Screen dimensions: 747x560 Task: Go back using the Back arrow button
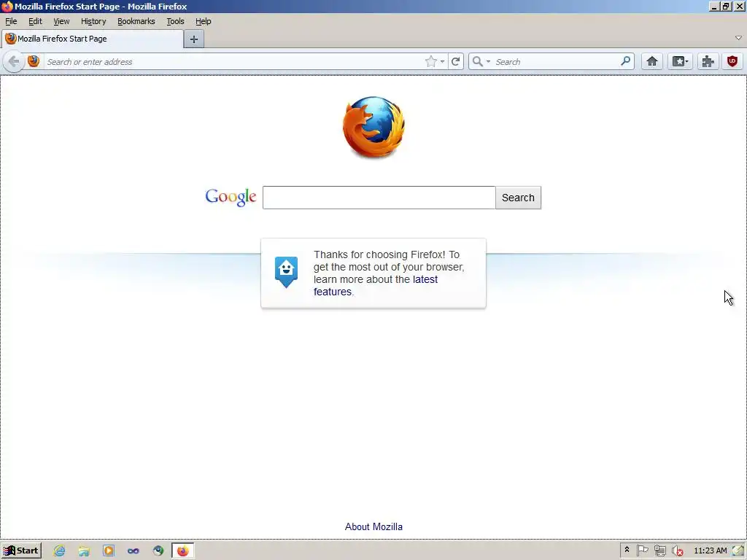pyautogui.click(x=14, y=61)
